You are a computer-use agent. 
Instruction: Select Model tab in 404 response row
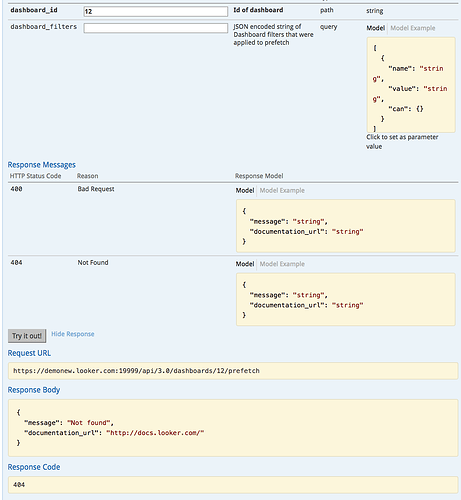(245, 264)
